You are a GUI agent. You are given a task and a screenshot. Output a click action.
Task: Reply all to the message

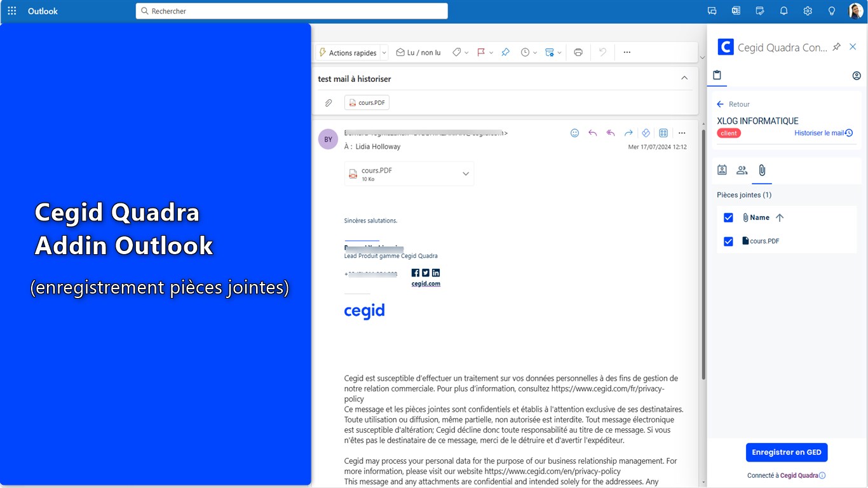coord(611,133)
